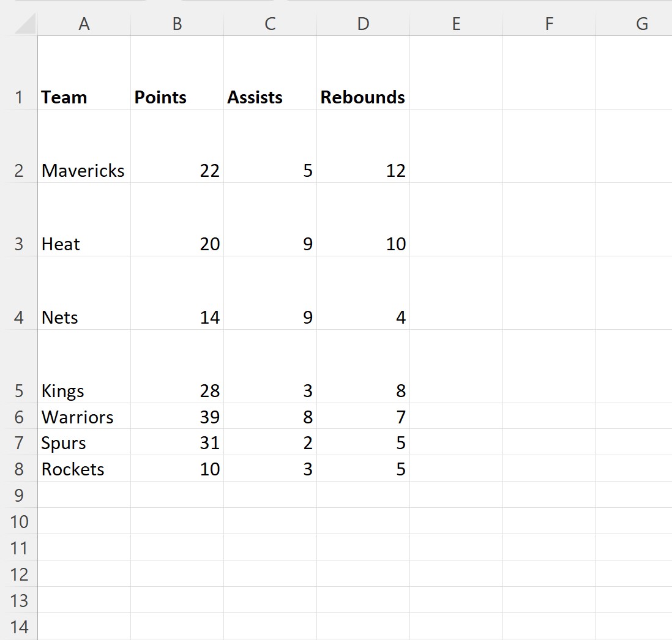Select column B header

point(177,24)
